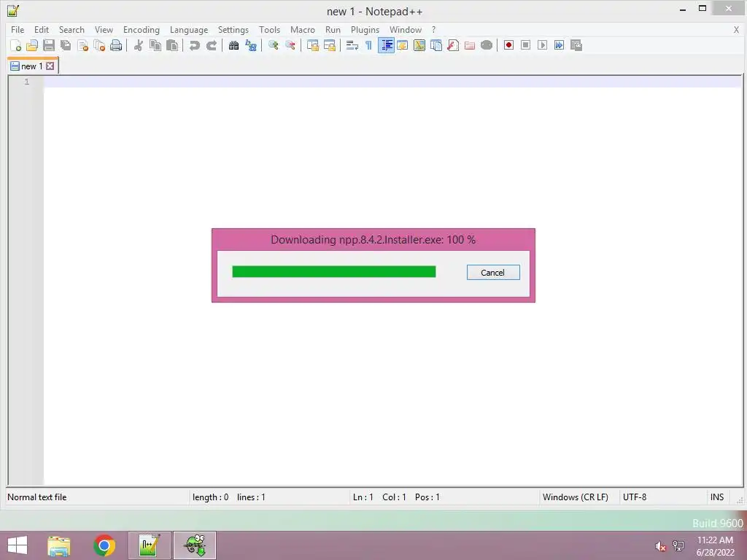Viewport: 747px width, 560px height.
Task: Close the "new 1" tab with its X
Action: point(50,66)
